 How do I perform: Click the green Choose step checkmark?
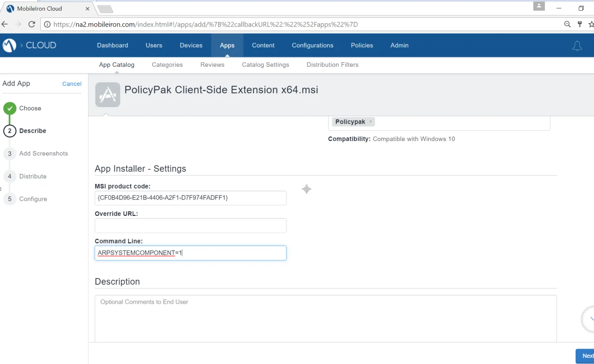pos(10,108)
